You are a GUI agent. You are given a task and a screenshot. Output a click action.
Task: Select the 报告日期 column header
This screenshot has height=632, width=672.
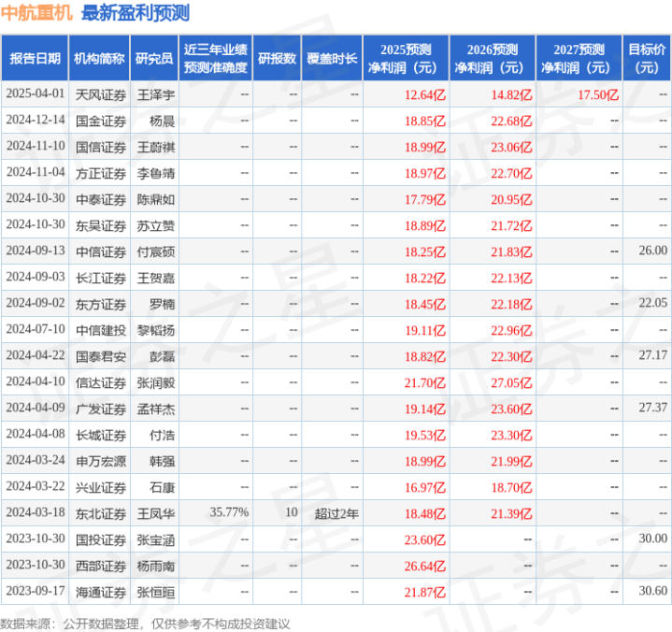[35, 58]
